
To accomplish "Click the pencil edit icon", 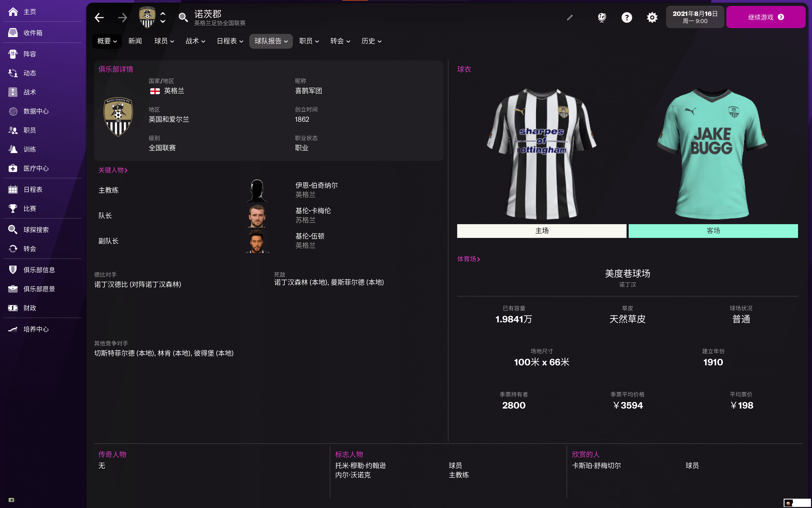I will tap(570, 18).
